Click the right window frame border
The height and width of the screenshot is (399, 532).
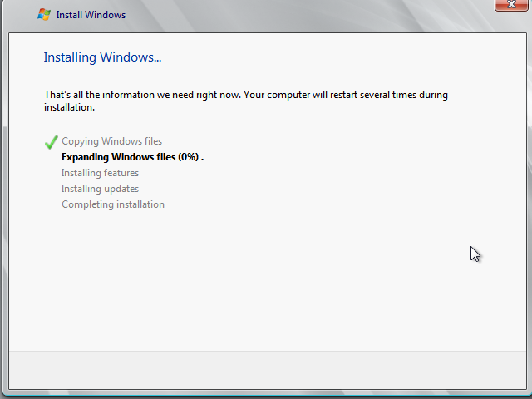(x=527, y=208)
